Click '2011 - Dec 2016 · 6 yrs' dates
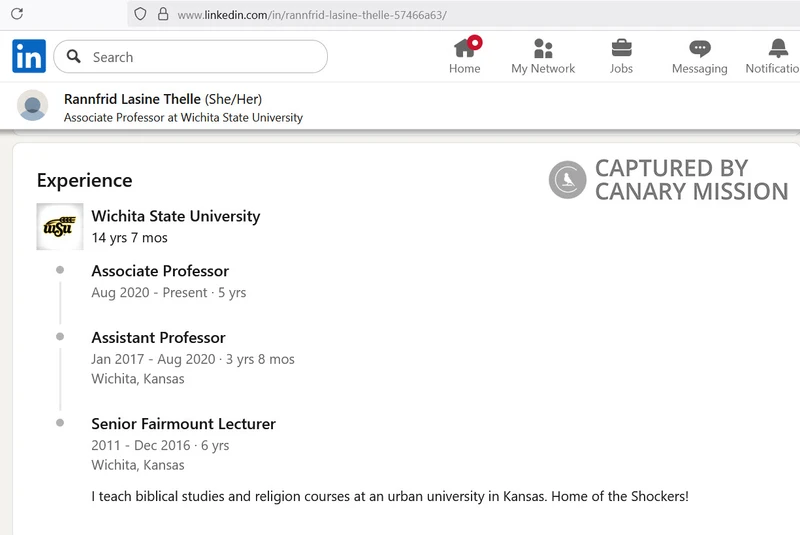The height and width of the screenshot is (535, 800). point(160,445)
